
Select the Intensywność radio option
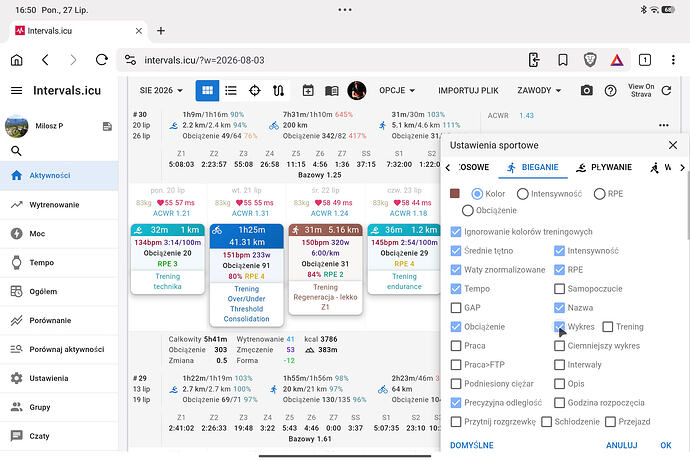522,194
